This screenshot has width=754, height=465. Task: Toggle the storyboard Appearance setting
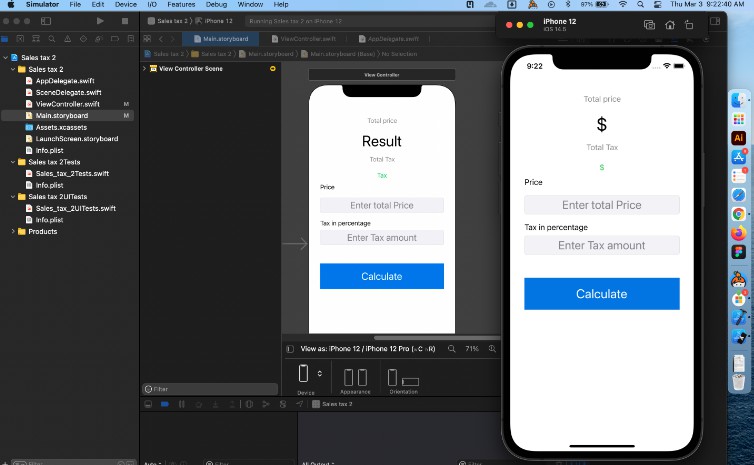point(355,378)
